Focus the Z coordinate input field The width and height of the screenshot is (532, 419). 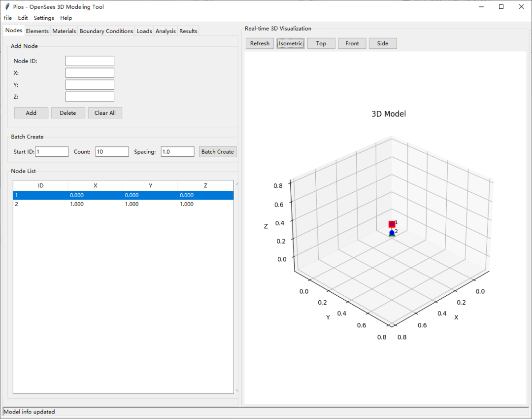90,97
